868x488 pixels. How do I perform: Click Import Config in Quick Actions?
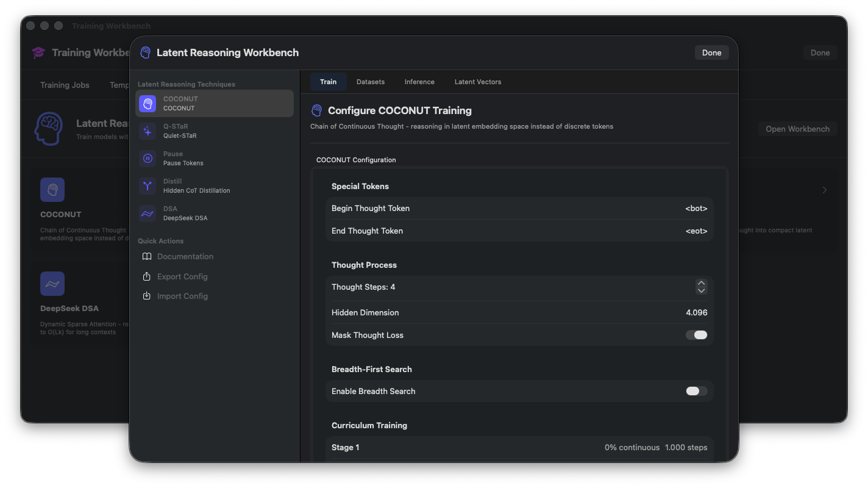(147, 296)
